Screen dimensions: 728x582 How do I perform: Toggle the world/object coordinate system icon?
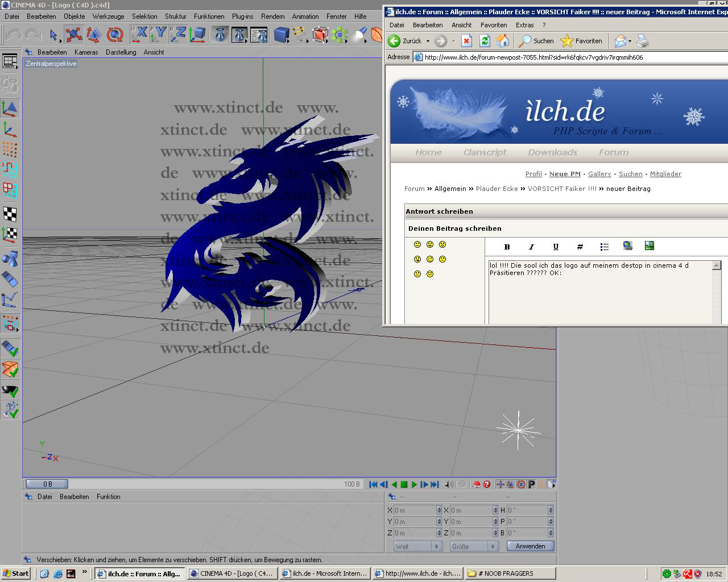(198, 35)
